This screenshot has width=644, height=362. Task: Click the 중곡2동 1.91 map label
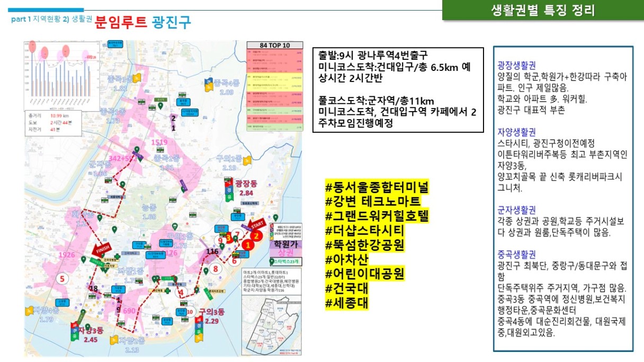(x=166, y=163)
